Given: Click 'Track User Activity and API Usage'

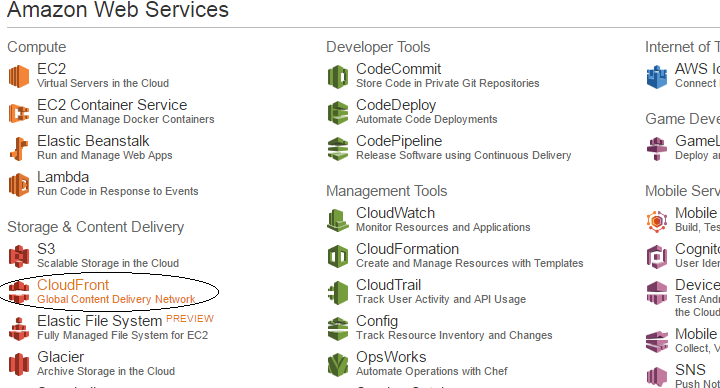Looking at the screenshot, I should coord(441,299).
